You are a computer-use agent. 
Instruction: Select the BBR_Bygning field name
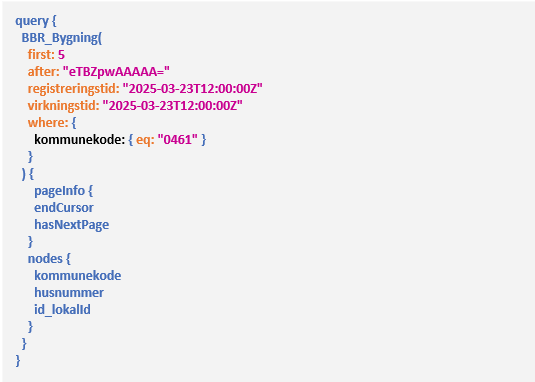click(x=60, y=38)
